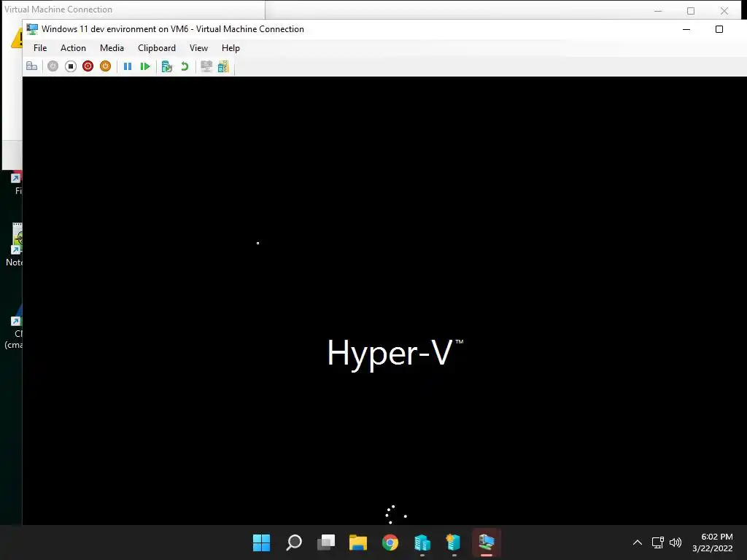Image resolution: width=747 pixels, height=560 pixels.
Task: Click the Hyper-V logo in the VM display
Action: (395, 354)
